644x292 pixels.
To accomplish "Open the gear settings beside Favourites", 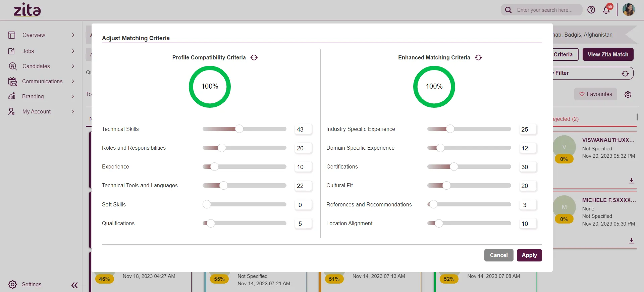I will [628, 95].
